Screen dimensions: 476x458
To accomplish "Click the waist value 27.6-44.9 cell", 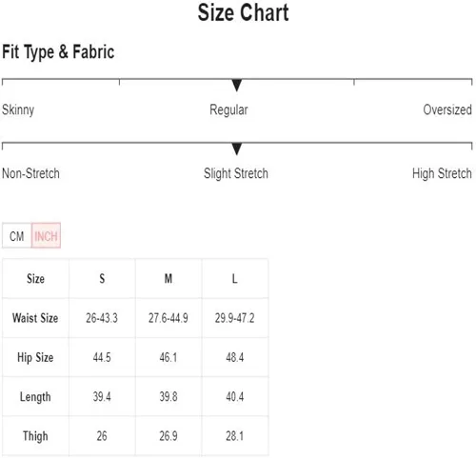I will click(169, 318).
